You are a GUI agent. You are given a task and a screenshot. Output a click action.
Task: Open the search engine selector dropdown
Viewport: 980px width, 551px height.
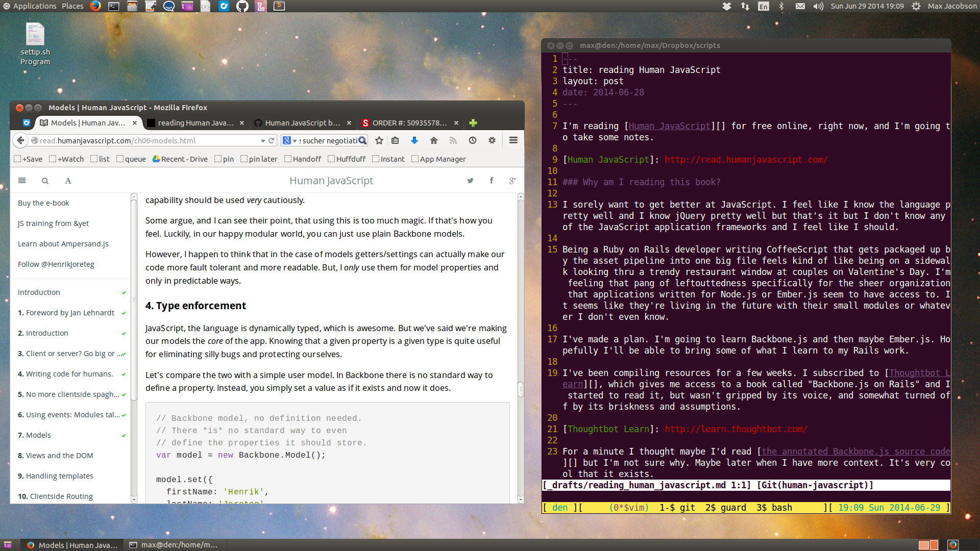pyautogui.click(x=289, y=140)
